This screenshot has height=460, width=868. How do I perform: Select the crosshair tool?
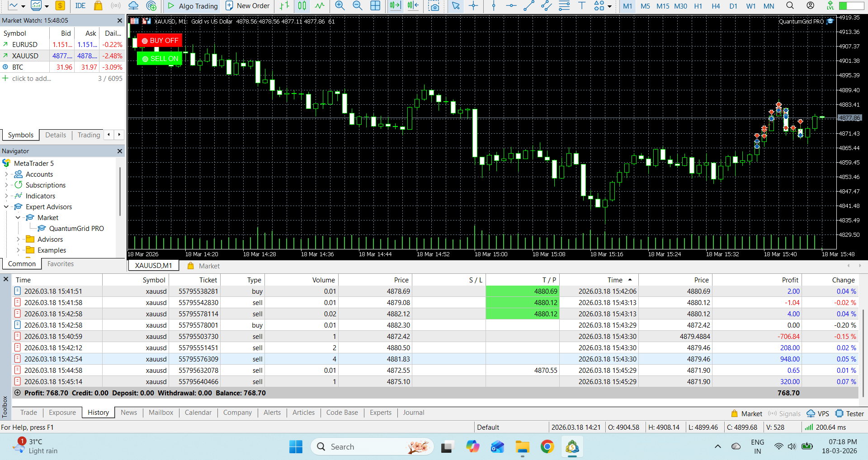[x=473, y=6]
